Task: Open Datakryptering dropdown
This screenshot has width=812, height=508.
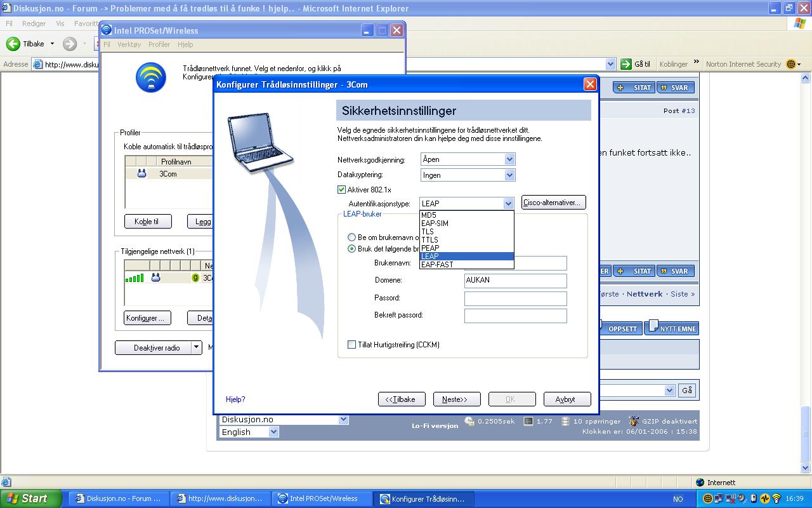Action: (509, 175)
